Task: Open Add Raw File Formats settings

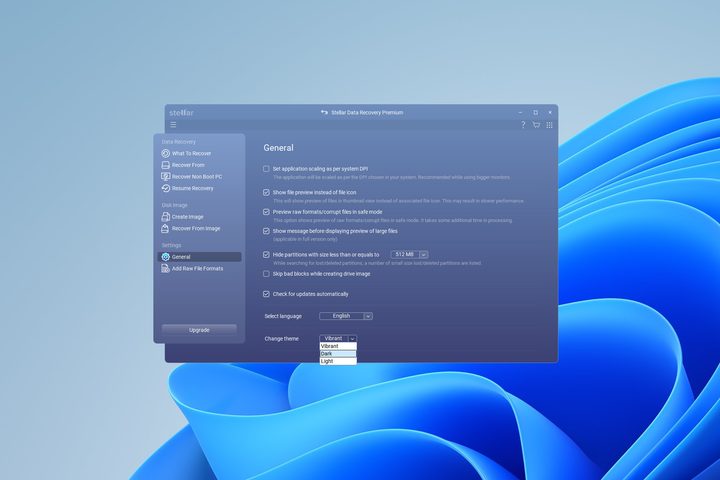Action: point(199,269)
